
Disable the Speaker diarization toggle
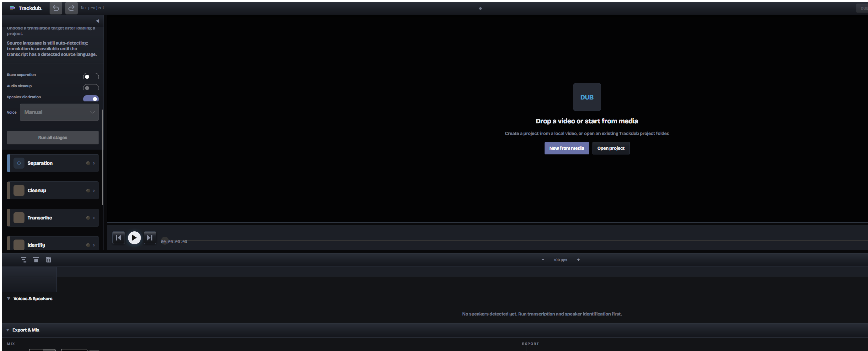(x=91, y=99)
